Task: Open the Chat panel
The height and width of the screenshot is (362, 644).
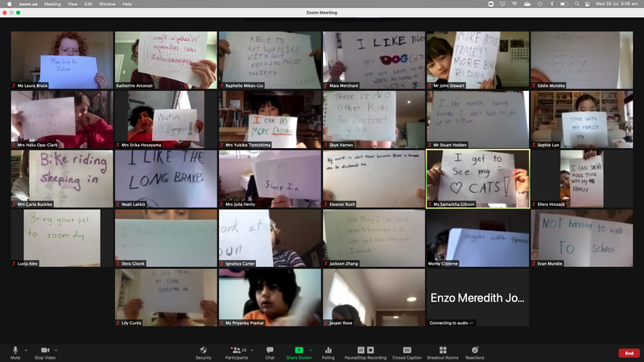Action: [x=270, y=350]
